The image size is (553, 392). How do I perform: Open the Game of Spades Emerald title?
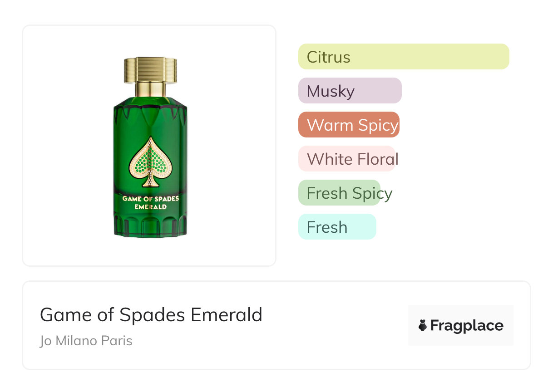point(151,314)
